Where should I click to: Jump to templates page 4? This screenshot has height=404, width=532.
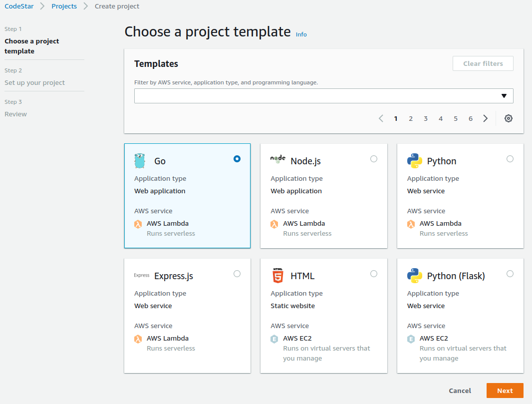coord(440,118)
